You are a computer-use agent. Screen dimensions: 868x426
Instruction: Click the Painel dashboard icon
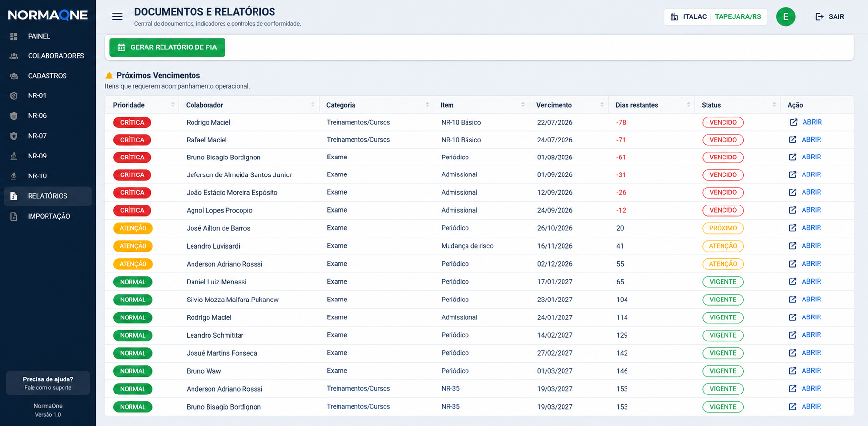[14, 36]
